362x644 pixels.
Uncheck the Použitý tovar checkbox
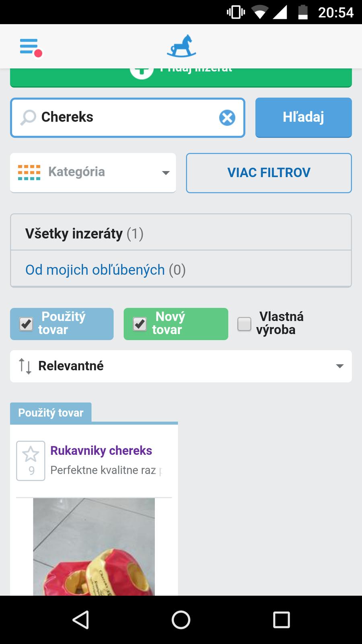27,324
